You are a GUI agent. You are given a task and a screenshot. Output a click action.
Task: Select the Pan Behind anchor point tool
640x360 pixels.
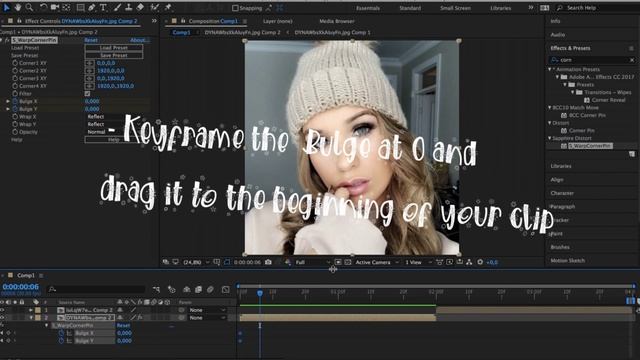(66, 8)
